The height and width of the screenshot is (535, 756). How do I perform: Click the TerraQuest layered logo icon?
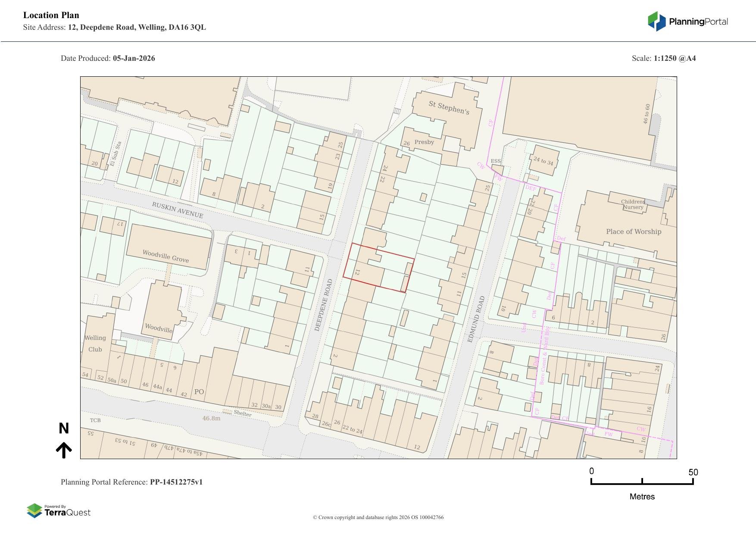click(34, 511)
